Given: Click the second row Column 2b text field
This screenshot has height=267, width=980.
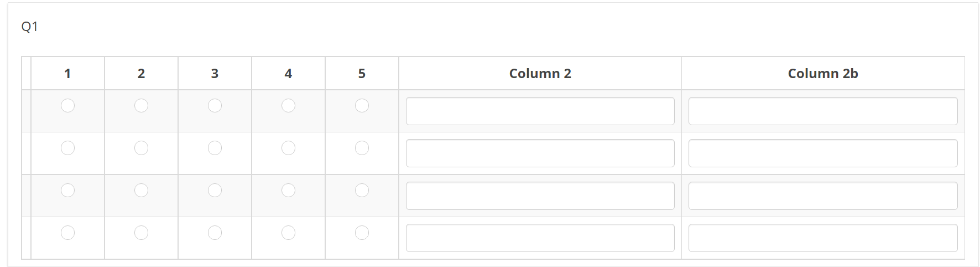Looking at the screenshot, I should coord(822,153).
